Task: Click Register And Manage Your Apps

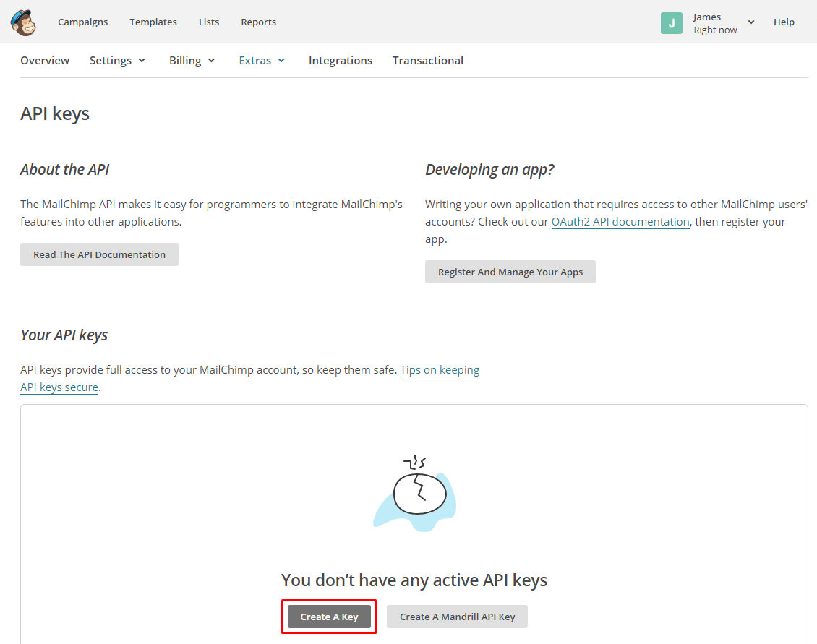Action: [x=510, y=272]
